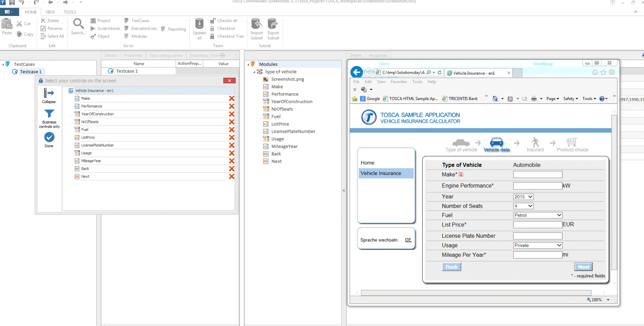Click the Update all icon
644x326 pixels.
[200, 24]
